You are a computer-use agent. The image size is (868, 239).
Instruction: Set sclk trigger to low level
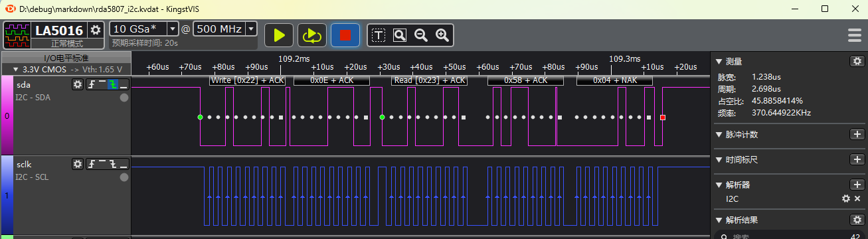pyautogui.click(x=124, y=164)
